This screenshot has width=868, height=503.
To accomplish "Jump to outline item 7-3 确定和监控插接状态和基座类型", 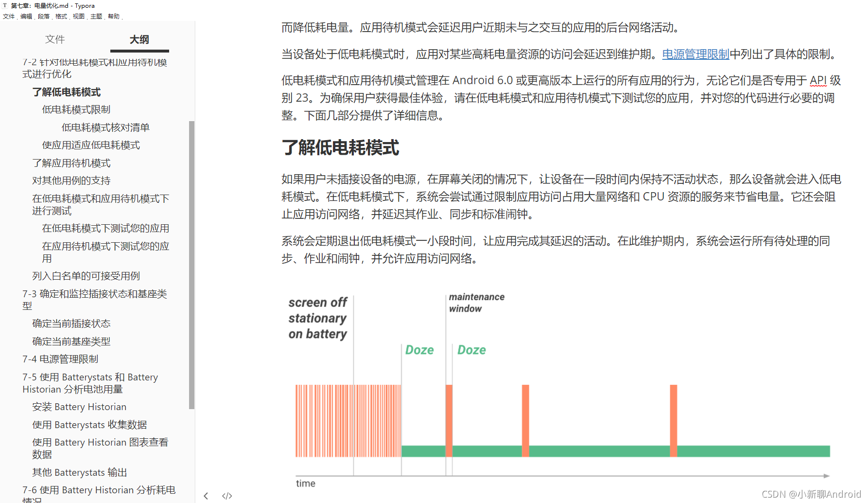I will (95, 300).
